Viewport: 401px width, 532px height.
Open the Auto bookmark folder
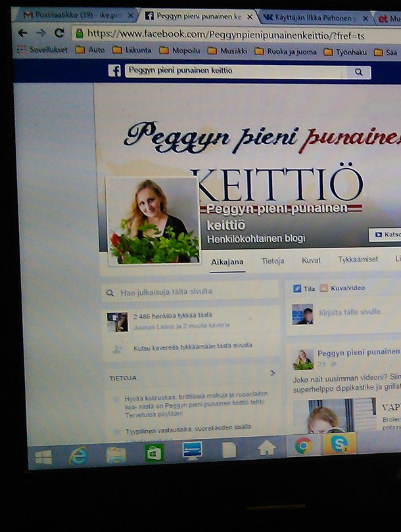pos(90,50)
